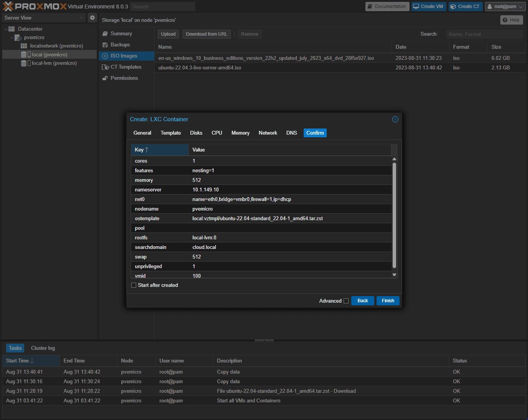
Task: Click scrollbar down arrow in confirm list
Action: [394, 275]
